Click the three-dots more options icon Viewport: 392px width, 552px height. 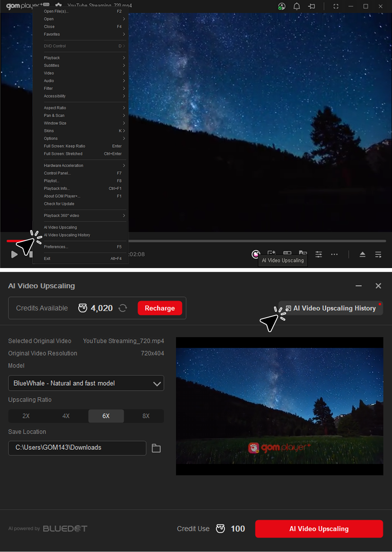[334, 254]
